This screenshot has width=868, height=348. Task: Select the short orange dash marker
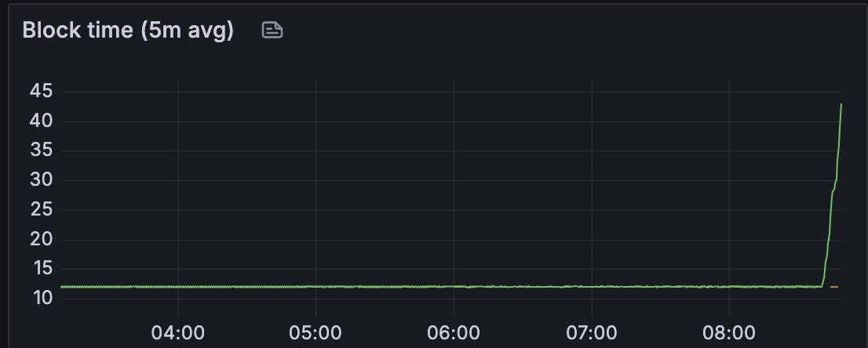834,287
